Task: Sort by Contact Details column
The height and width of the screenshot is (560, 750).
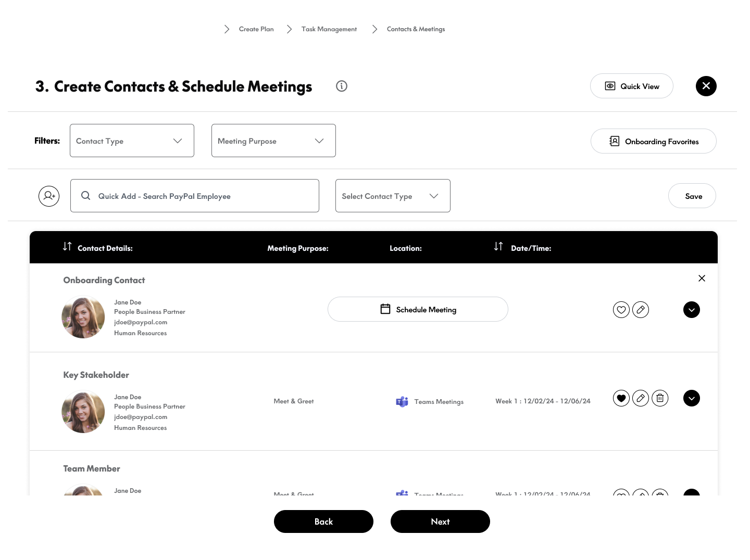Action: click(x=67, y=247)
